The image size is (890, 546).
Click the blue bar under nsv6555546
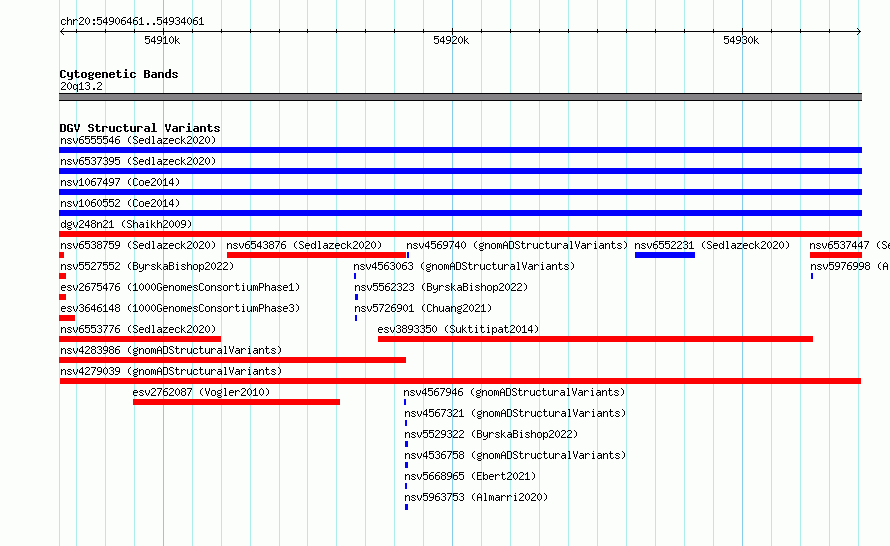click(460, 150)
